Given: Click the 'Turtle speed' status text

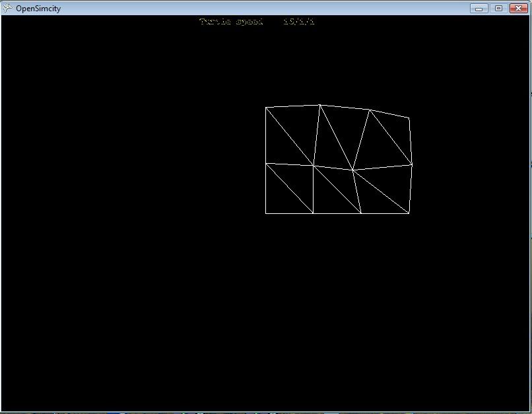Looking at the screenshot, I should pos(232,22).
